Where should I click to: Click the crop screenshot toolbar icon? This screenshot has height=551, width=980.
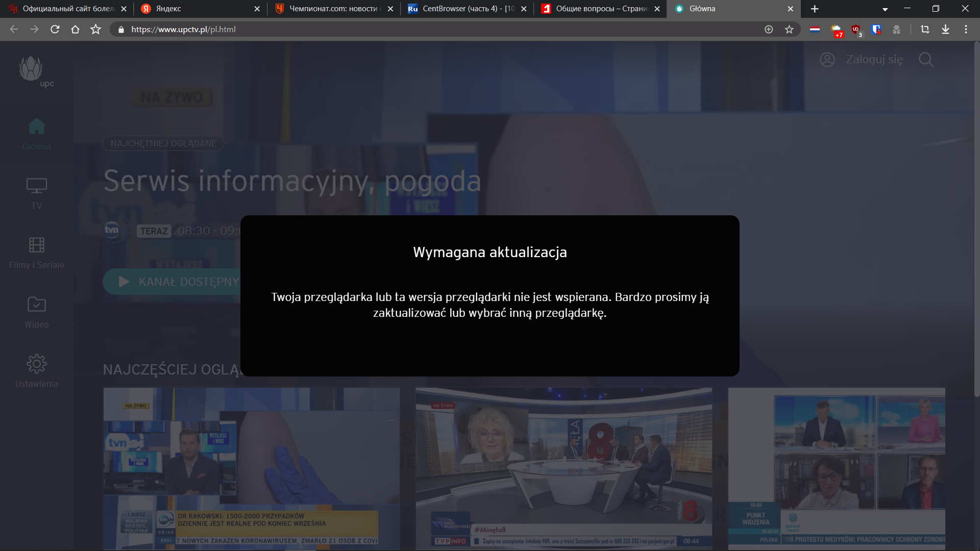[925, 30]
